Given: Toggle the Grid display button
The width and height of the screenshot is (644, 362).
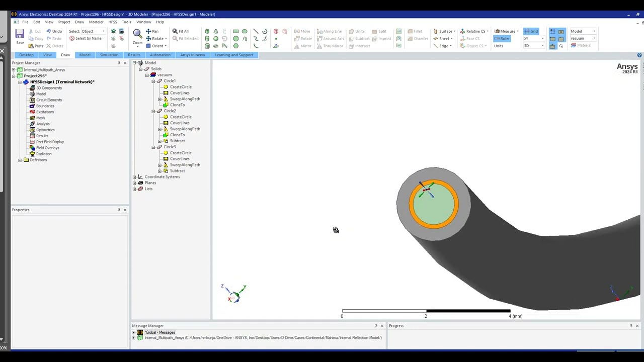Looking at the screenshot, I should coord(531,31).
